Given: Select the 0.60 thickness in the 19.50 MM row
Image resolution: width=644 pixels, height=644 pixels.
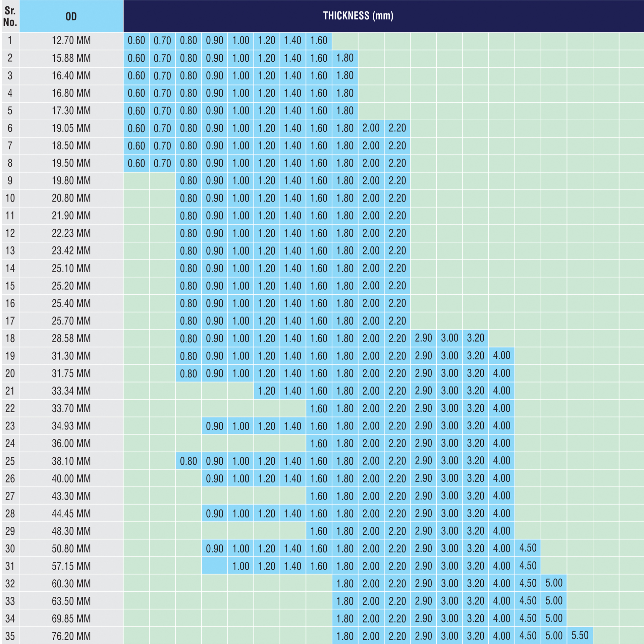Looking at the screenshot, I should [136, 163].
